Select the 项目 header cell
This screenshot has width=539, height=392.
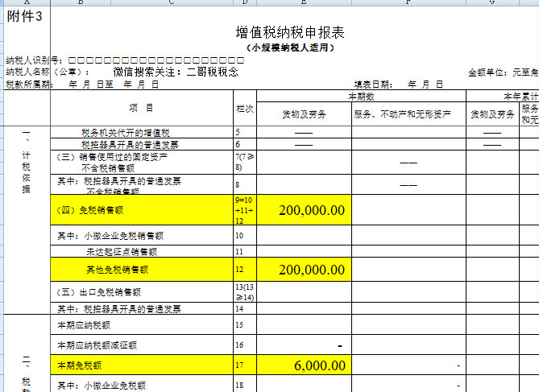coord(142,108)
